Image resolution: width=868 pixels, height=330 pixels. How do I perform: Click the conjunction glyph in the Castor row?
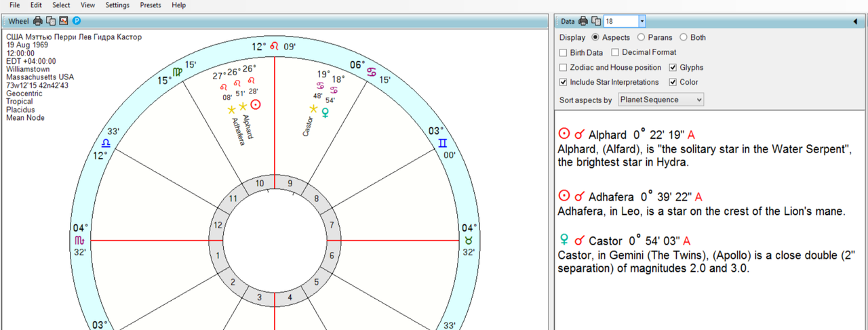click(580, 241)
